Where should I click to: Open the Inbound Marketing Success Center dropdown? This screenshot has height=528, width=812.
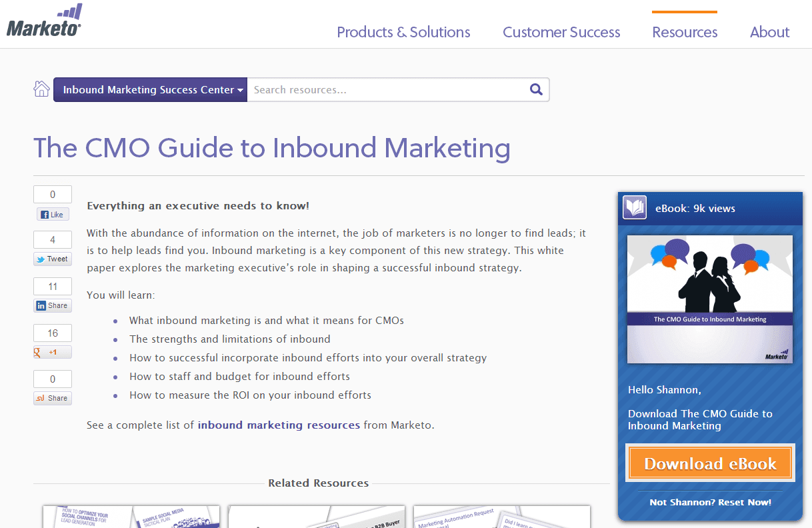coord(151,89)
